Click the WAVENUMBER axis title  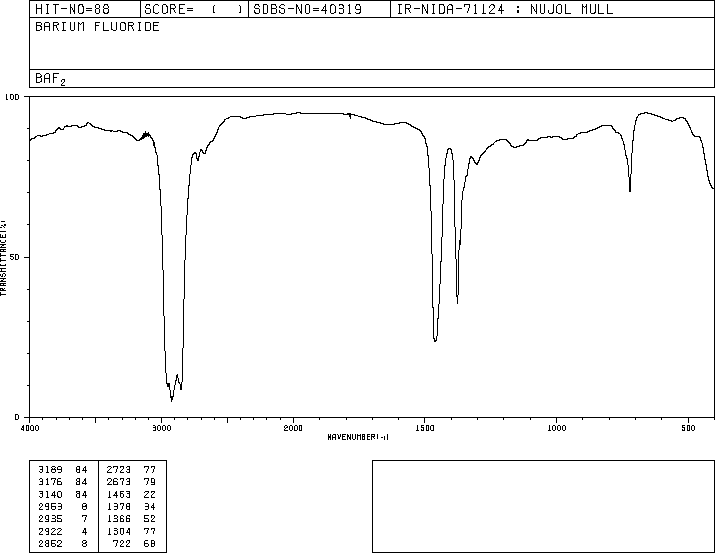point(358,437)
